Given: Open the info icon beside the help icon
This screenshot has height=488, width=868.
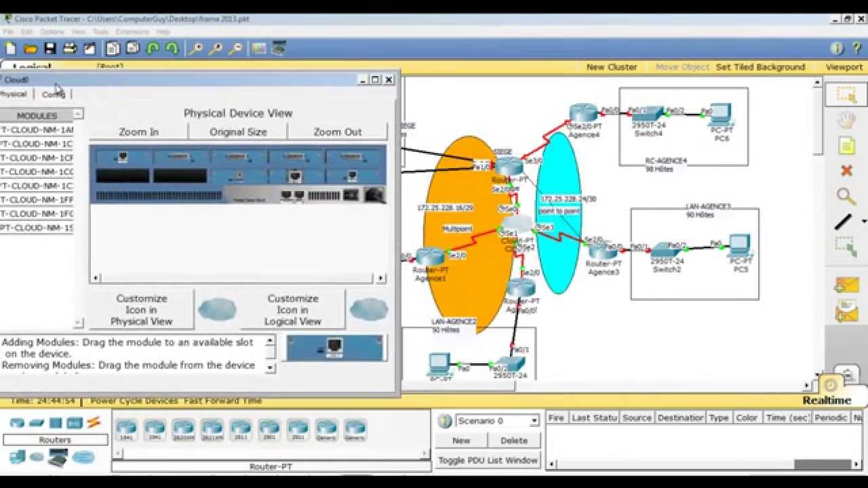Looking at the screenshot, I should (x=837, y=48).
